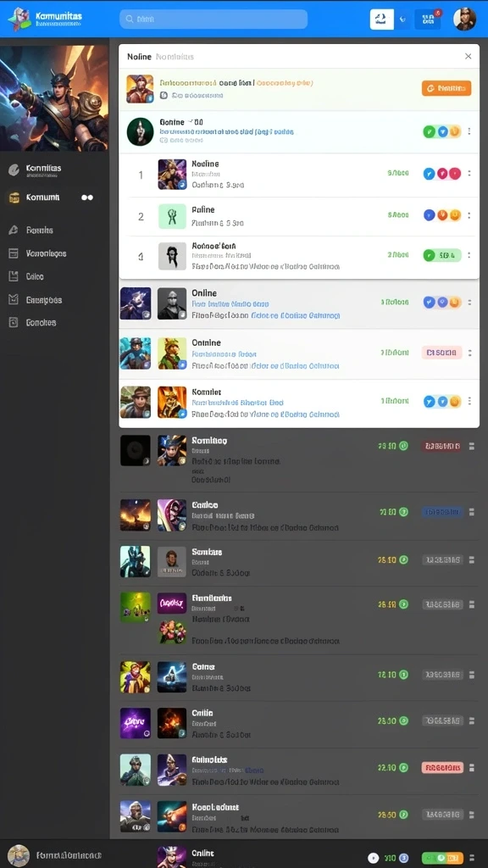The height and width of the screenshot is (868, 488).
Task: Open the purple game thumbnail beside helmet avatar
Action: [x=136, y=303]
